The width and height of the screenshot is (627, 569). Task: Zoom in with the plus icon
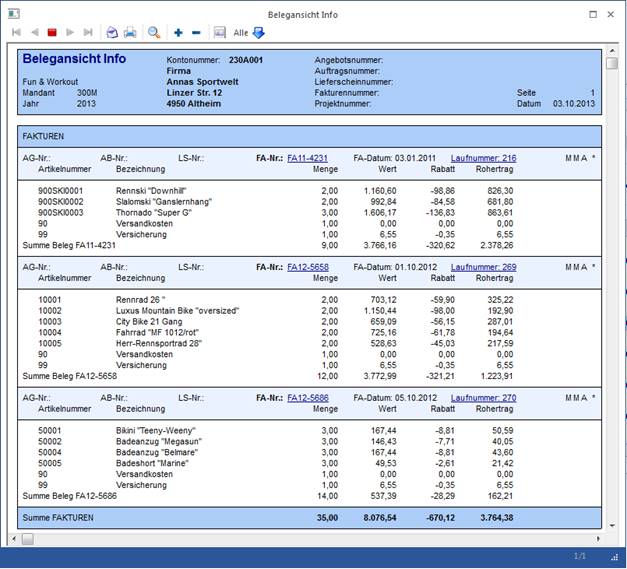(178, 33)
